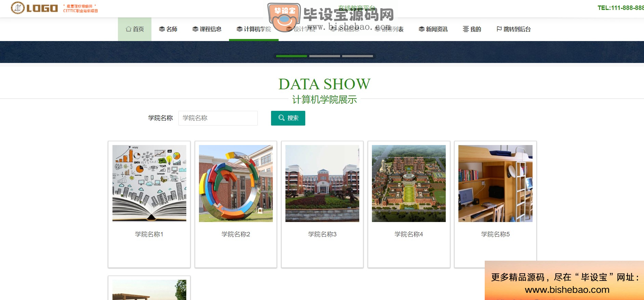This screenshot has height=300, width=644.
Task: Open the 名师 menu item
Action: (168, 29)
